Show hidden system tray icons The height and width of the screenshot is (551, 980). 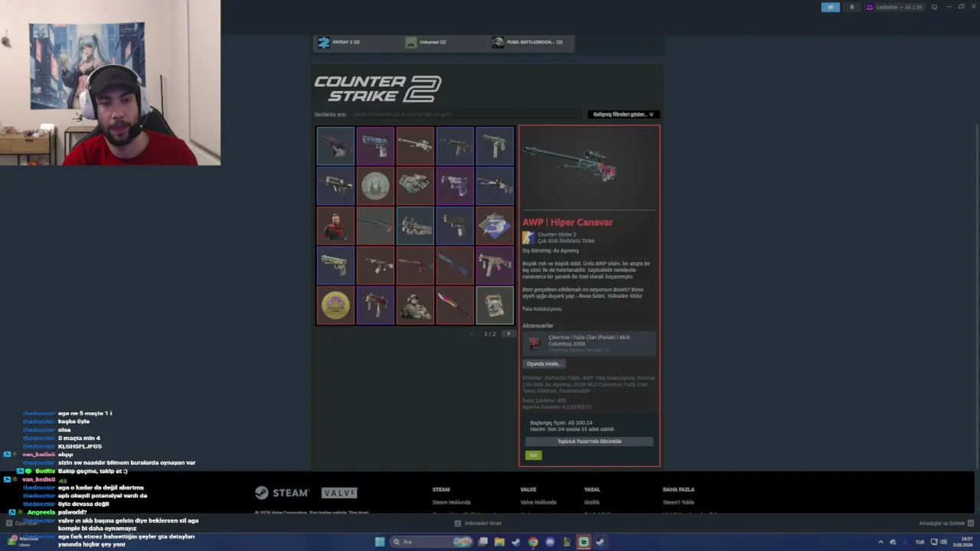pyautogui.click(x=880, y=542)
